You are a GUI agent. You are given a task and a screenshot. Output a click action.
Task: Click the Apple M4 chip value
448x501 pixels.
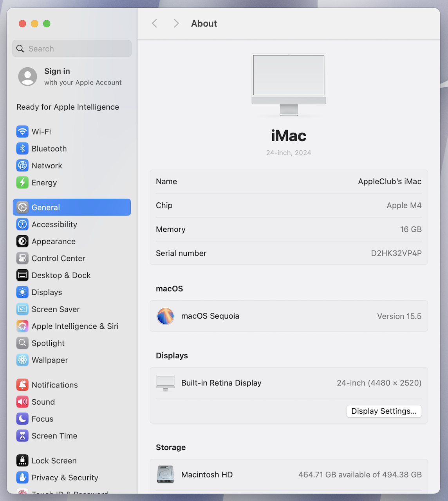click(x=404, y=205)
